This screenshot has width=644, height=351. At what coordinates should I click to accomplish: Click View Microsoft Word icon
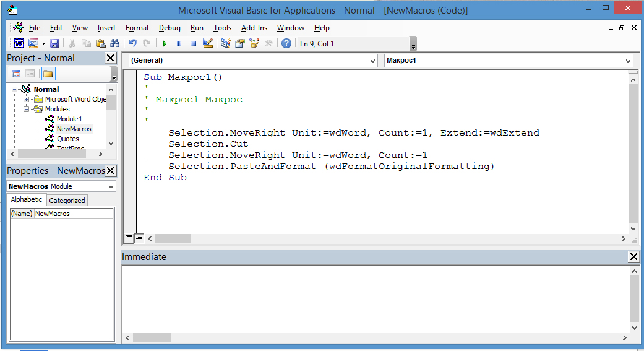[19, 43]
